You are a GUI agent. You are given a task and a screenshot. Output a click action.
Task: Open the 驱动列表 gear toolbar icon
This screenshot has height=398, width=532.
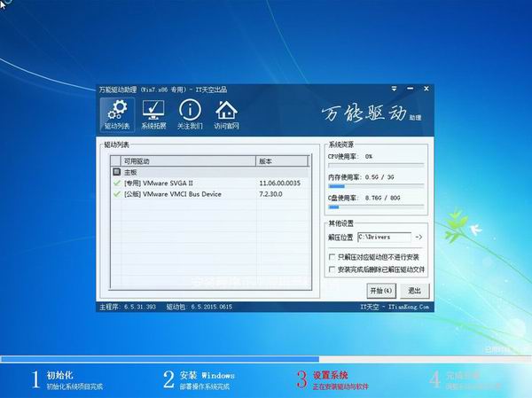[117, 114]
